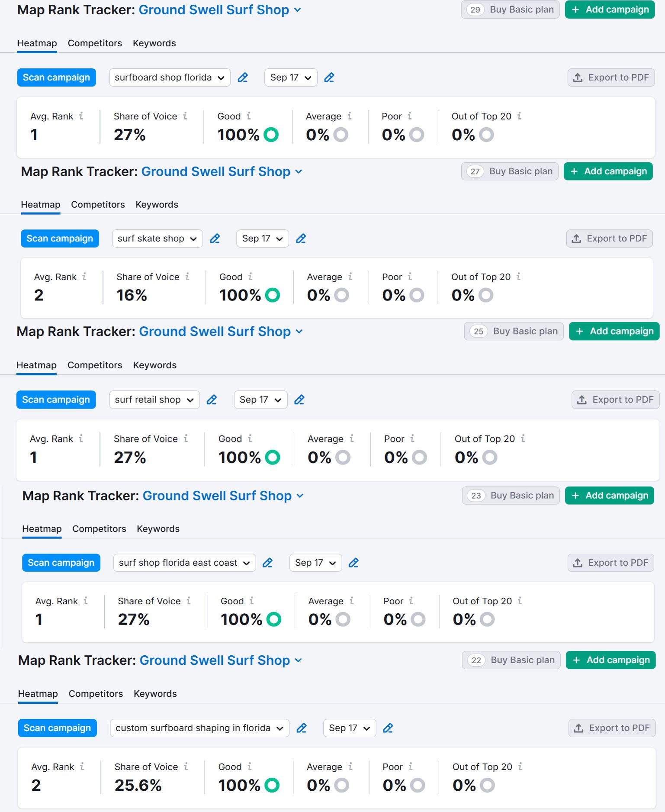Click info icon beside Poor in surf retail shop panel
Image resolution: width=665 pixels, height=812 pixels.
tap(412, 438)
